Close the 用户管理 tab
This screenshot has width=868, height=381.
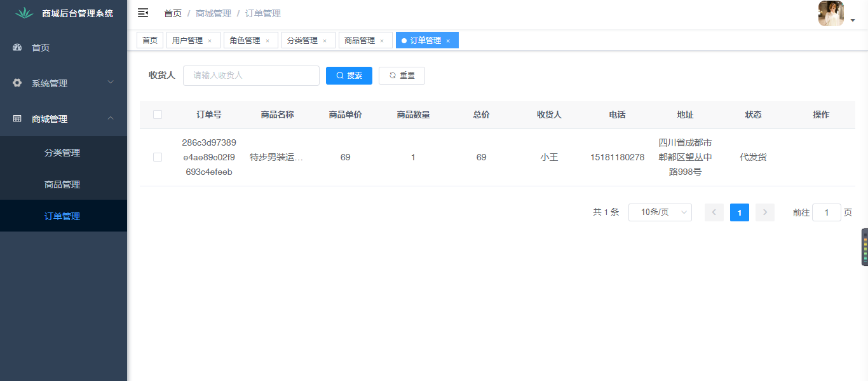click(x=210, y=41)
